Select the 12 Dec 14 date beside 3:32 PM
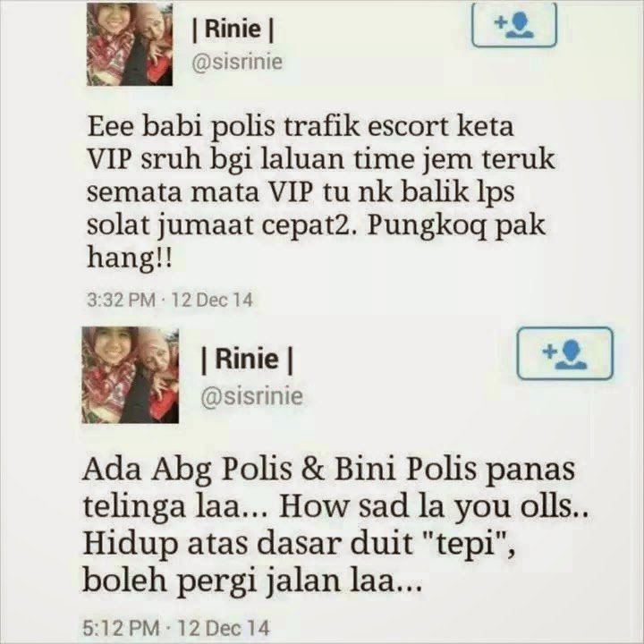This screenshot has height=644, width=644. pyautogui.click(x=212, y=300)
